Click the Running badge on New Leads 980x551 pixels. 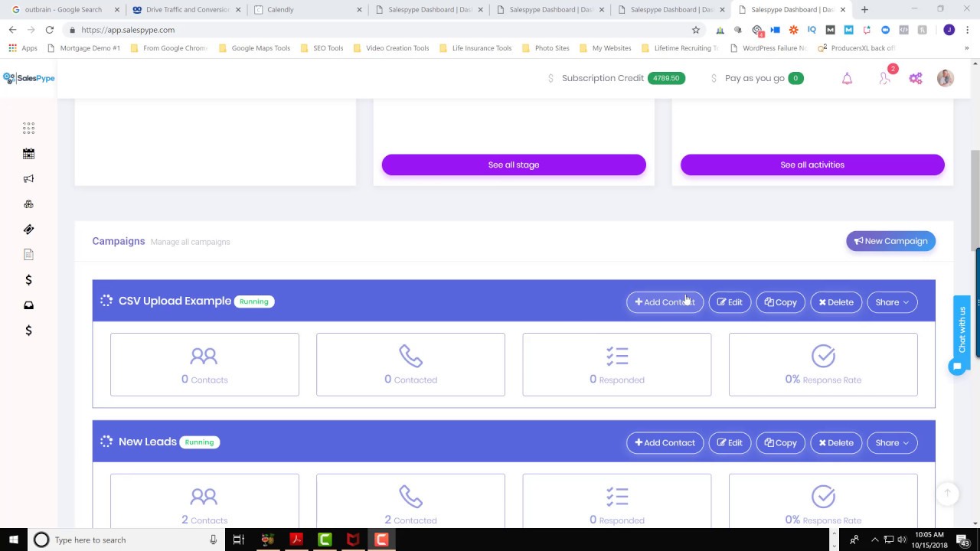199,442
